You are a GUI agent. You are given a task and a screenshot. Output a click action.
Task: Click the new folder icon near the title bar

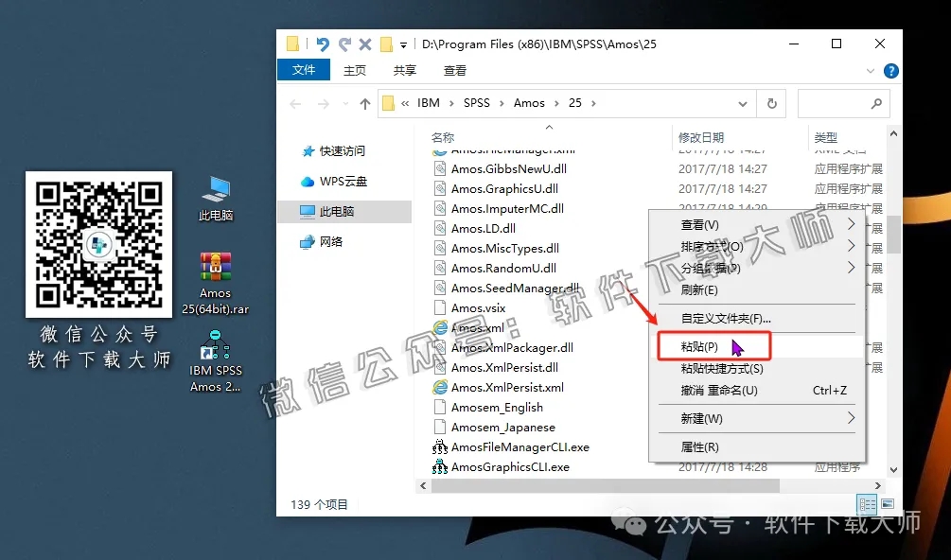pos(388,44)
